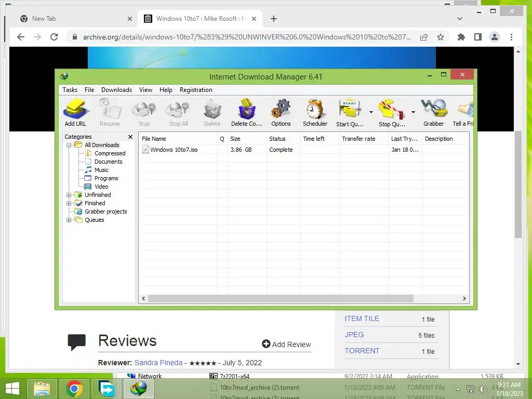Click the horizontal scrollbar in download list
The width and height of the screenshot is (532, 399).
pos(281,299)
